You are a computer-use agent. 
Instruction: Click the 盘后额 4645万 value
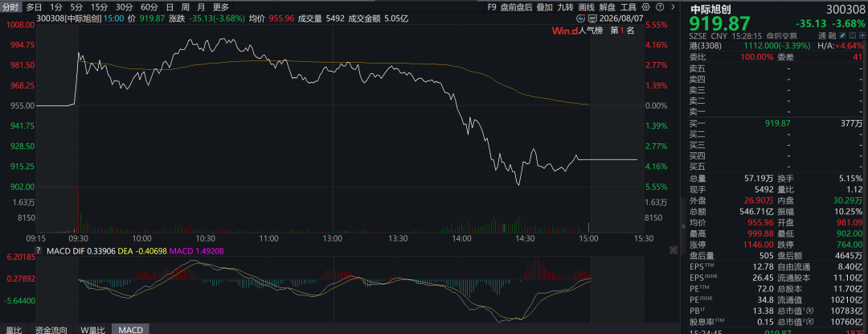coord(847,255)
